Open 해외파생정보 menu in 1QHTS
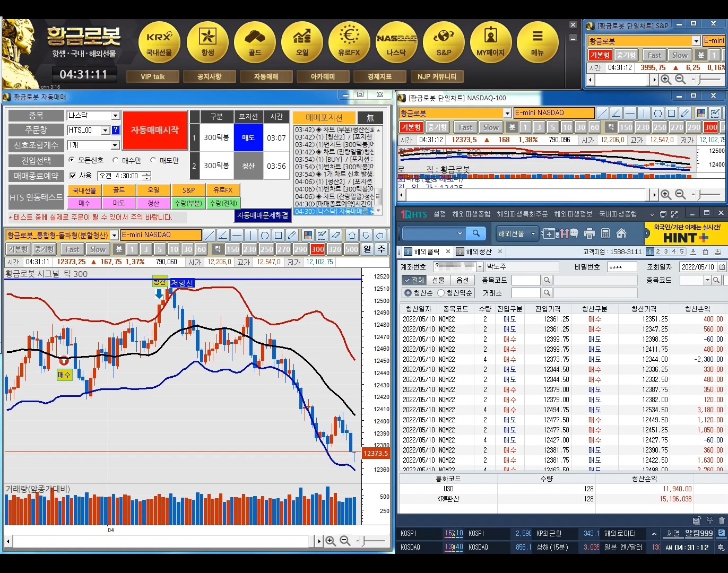 click(x=573, y=214)
